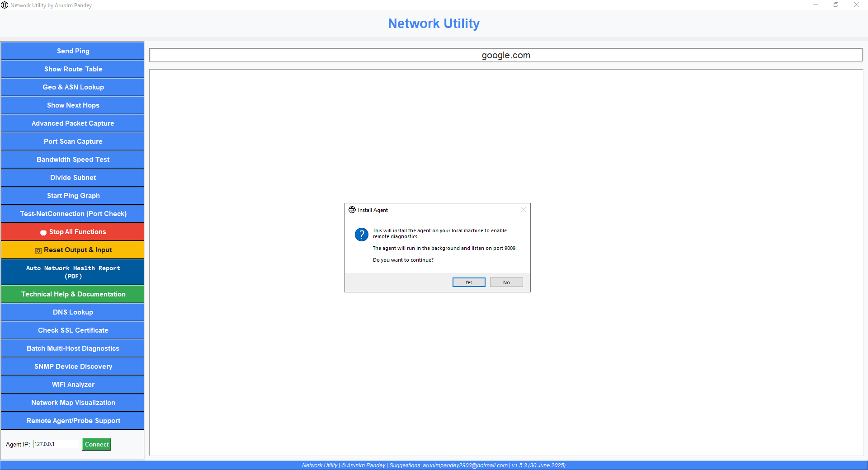The image size is (868, 470).
Task: Confirm agent installation by clicking Yes
Action: click(x=469, y=282)
